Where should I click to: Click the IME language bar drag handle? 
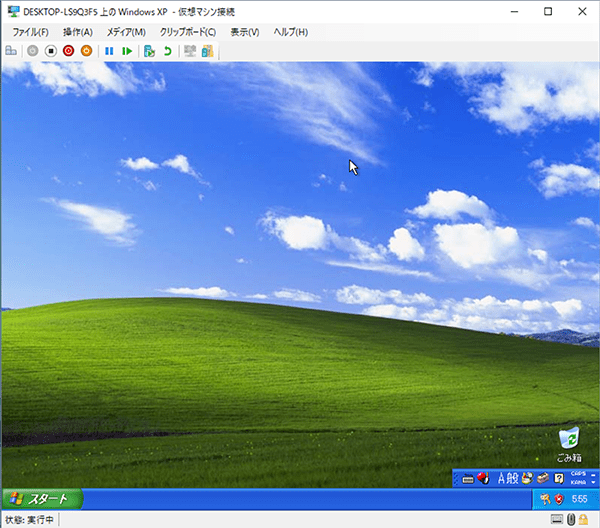(456, 478)
